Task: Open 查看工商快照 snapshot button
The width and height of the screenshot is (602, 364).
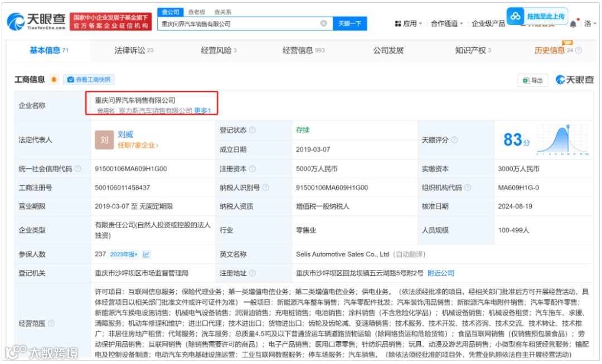Action: pos(89,80)
